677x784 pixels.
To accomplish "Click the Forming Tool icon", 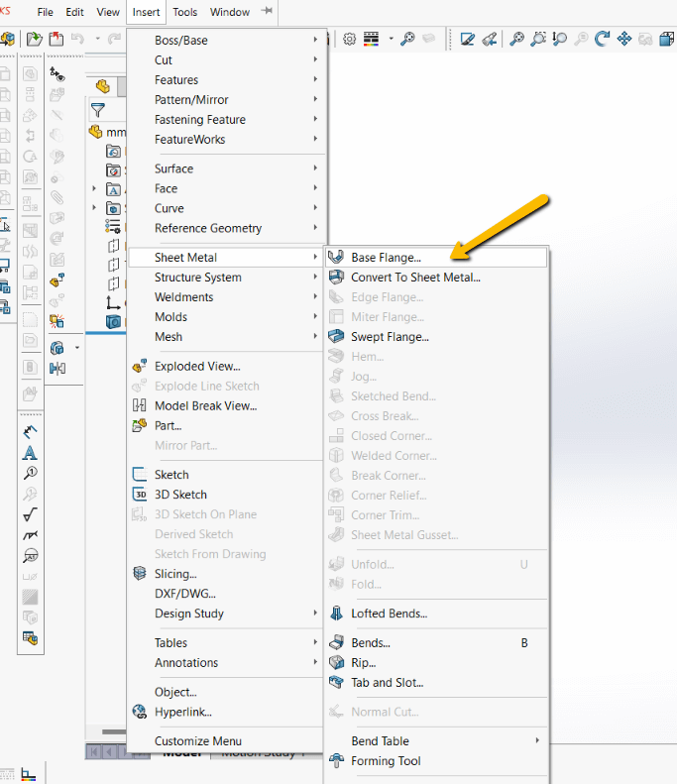I will (336, 760).
